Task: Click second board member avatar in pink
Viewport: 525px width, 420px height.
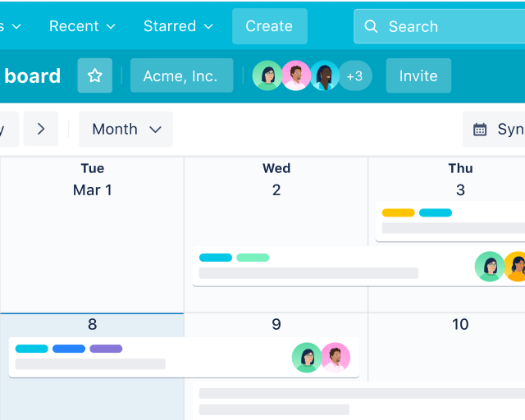Action: pos(296,75)
